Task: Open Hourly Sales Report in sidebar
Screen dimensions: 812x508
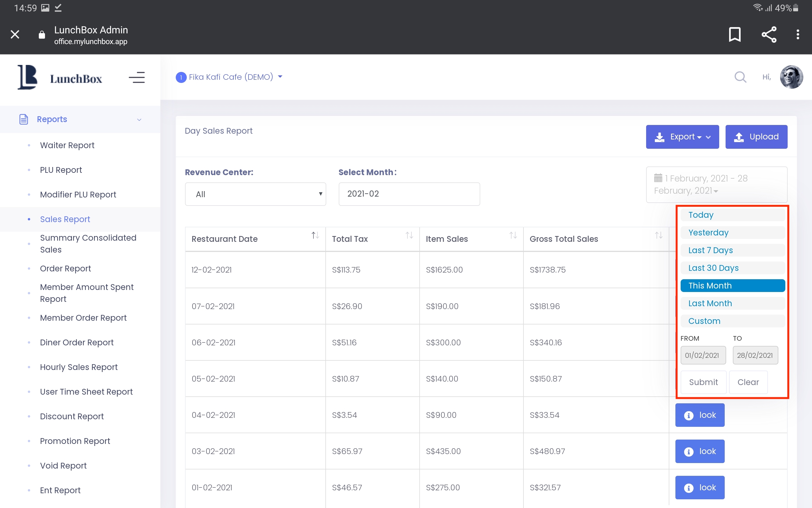Action: pos(79,367)
